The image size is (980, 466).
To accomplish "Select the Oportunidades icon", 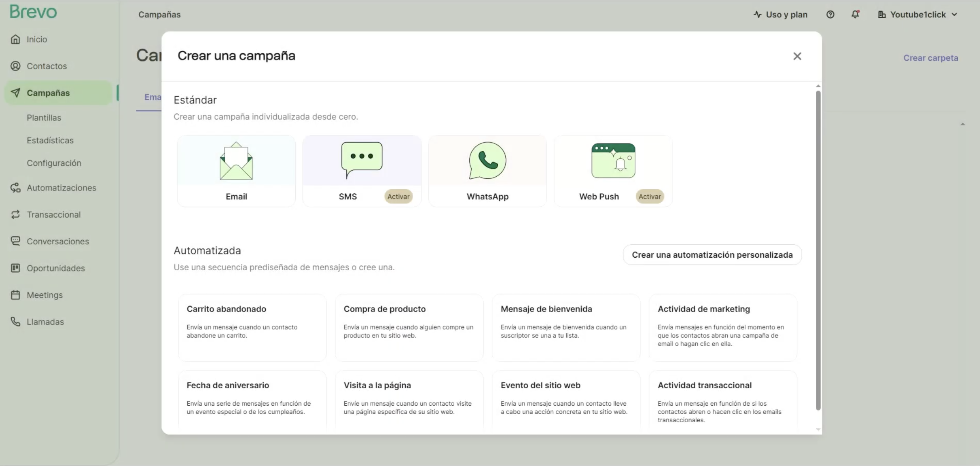I will pos(15,268).
